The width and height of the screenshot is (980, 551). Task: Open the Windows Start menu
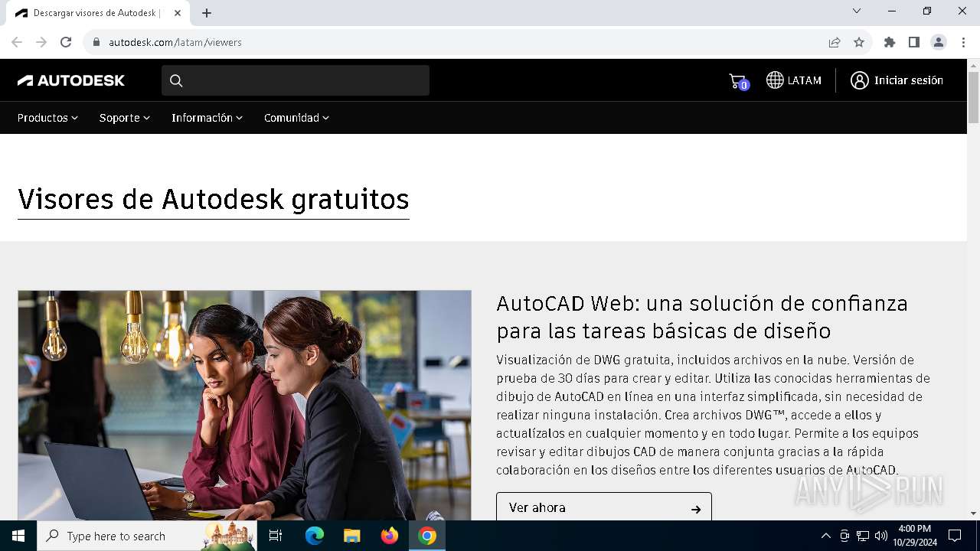tap(18, 536)
